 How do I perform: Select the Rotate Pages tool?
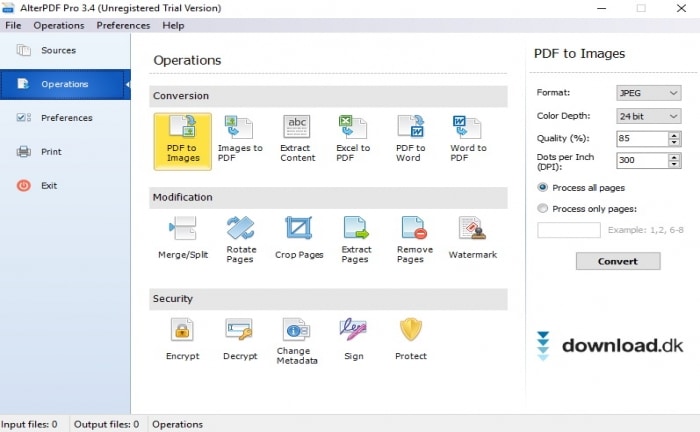240,239
